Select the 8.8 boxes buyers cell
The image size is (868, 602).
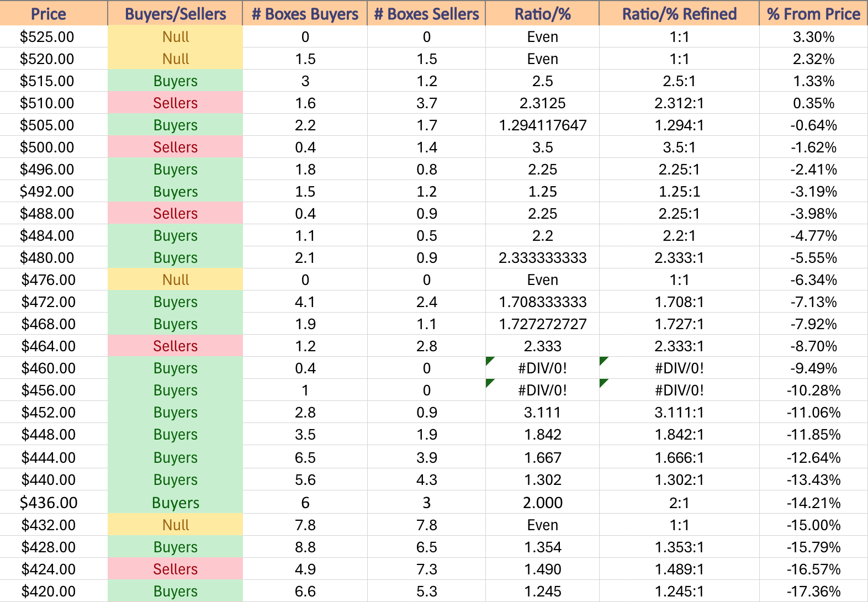[305, 547]
